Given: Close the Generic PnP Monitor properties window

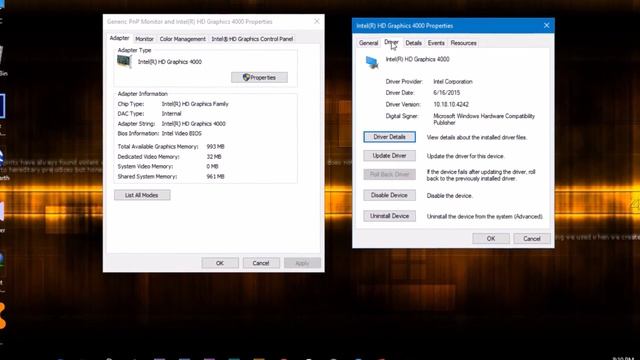Looking at the screenshot, I should click(x=317, y=21).
